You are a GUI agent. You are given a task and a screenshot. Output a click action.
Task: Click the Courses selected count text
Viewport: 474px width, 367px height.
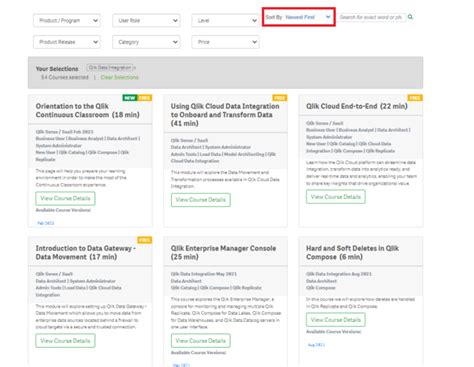[x=65, y=77]
